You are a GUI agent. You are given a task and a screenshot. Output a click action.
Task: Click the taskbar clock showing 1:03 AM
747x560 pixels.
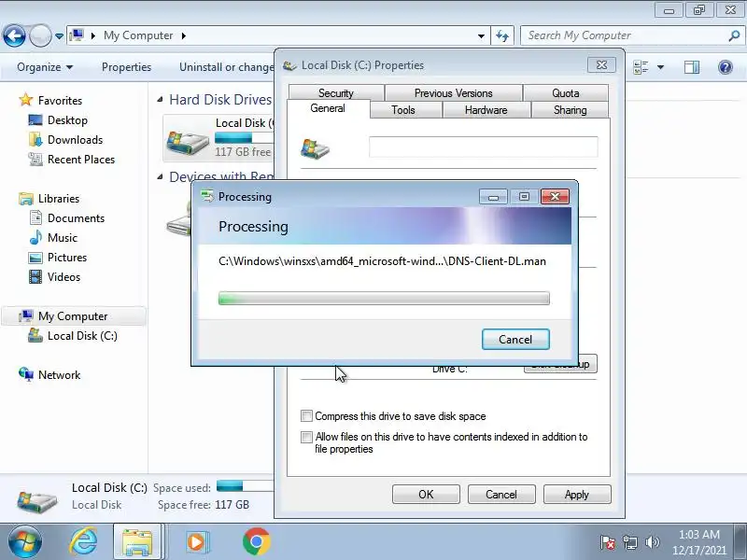(x=698, y=542)
